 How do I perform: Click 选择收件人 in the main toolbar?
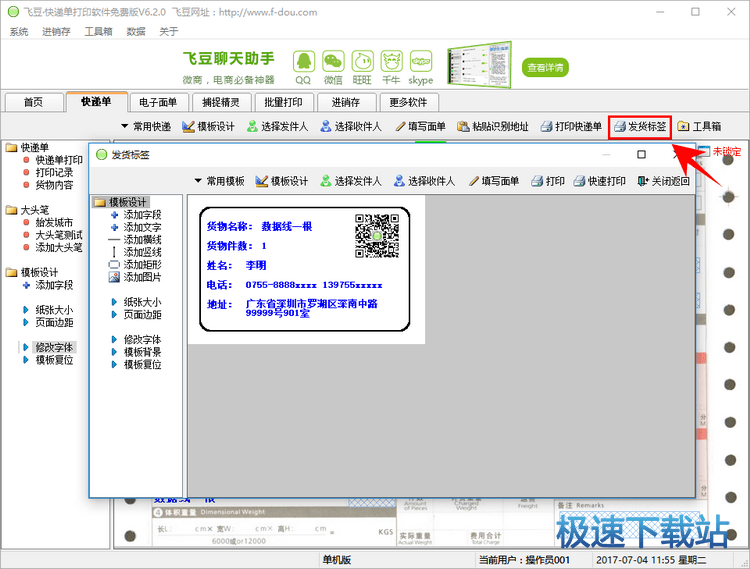pyautogui.click(x=351, y=126)
